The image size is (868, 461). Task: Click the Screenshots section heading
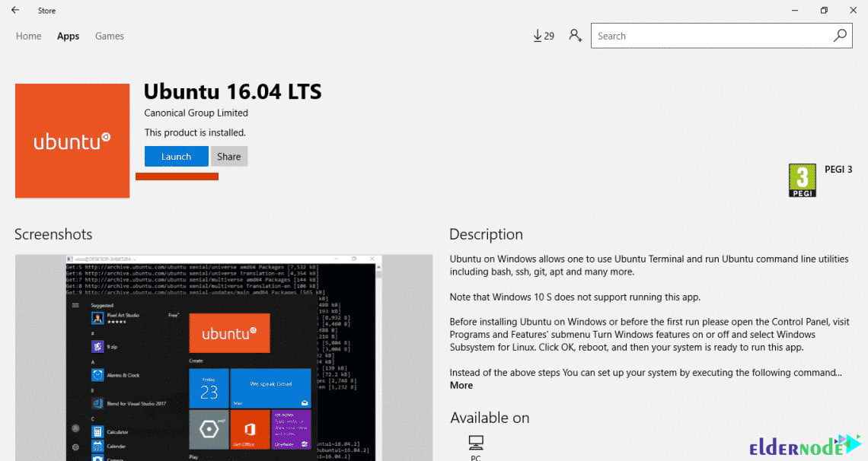53,234
